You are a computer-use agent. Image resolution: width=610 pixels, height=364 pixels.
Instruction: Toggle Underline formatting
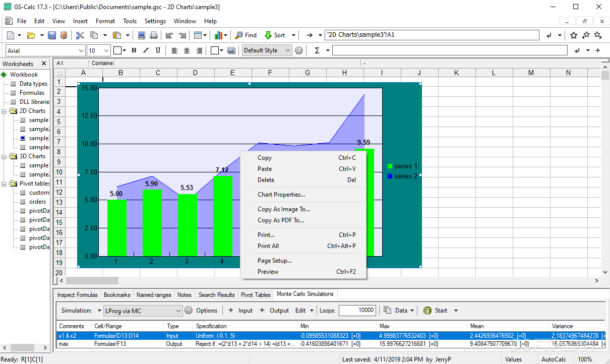point(158,50)
